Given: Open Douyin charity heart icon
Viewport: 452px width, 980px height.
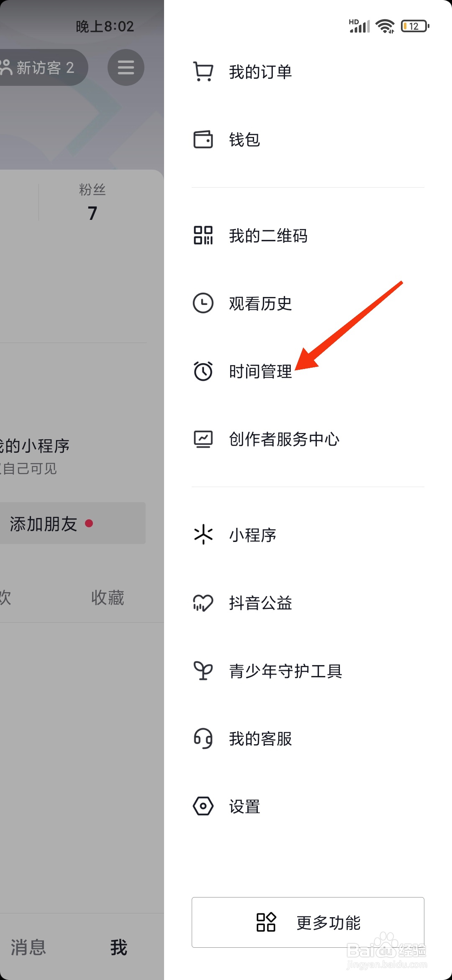Looking at the screenshot, I should [203, 603].
